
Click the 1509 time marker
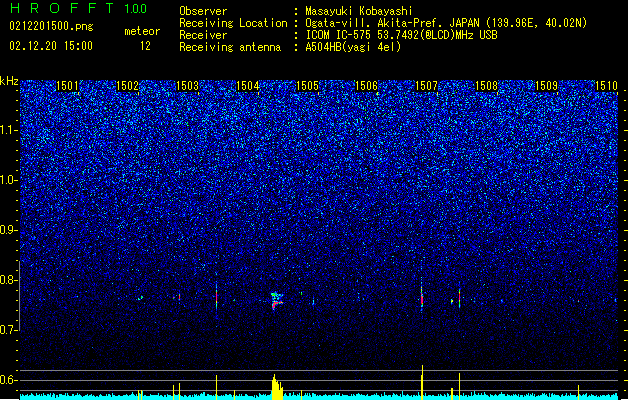click(x=546, y=86)
